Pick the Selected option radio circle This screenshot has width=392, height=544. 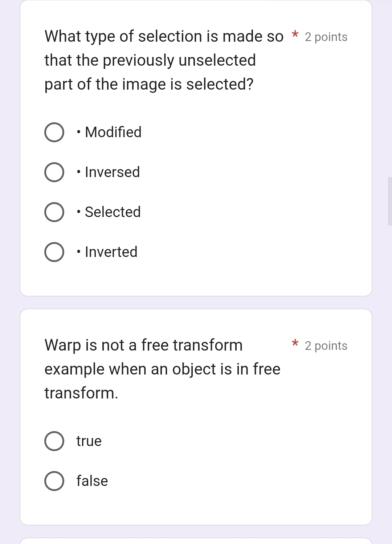[54, 212]
